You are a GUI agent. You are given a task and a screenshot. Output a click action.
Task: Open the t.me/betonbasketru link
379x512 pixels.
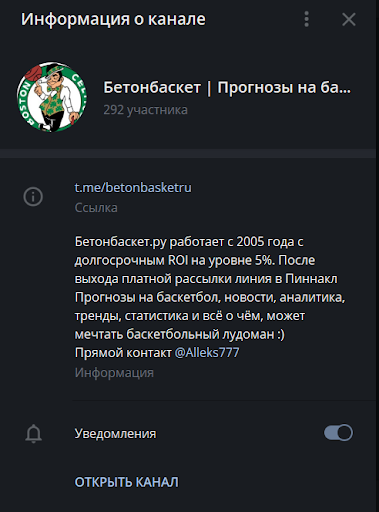coord(133,188)
